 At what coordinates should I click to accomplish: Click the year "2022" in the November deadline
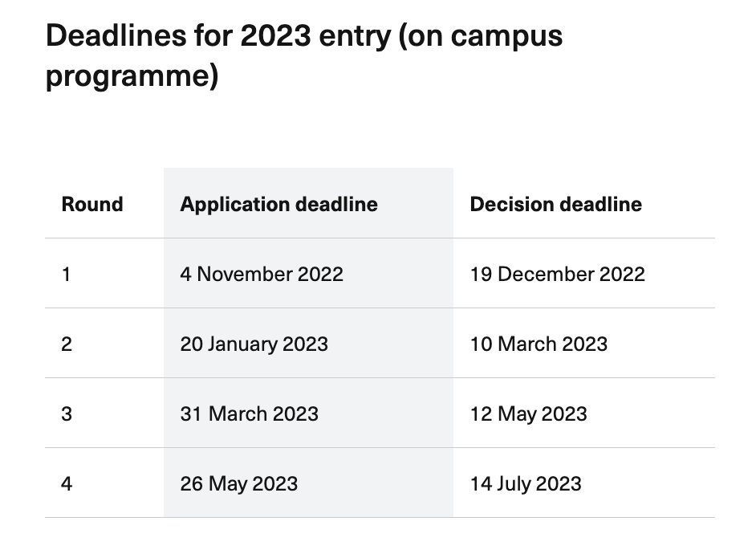pyautogui.click(x=320, y=274)
